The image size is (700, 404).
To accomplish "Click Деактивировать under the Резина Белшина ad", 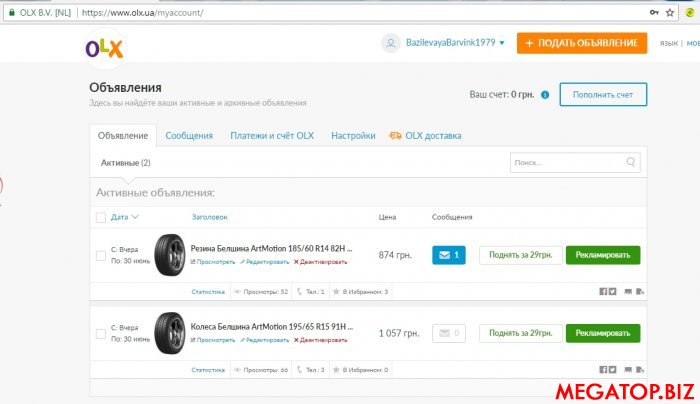I will 321,262.
